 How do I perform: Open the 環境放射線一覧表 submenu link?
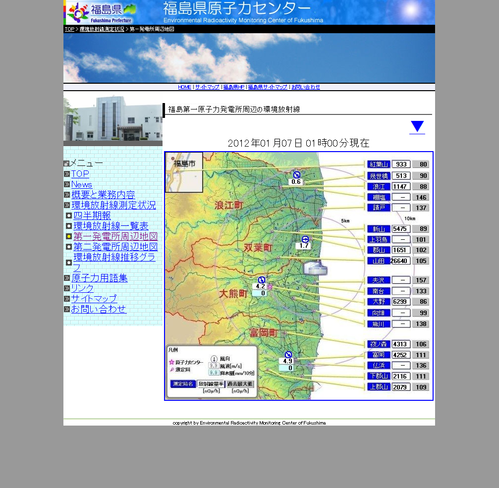[111, 226]
